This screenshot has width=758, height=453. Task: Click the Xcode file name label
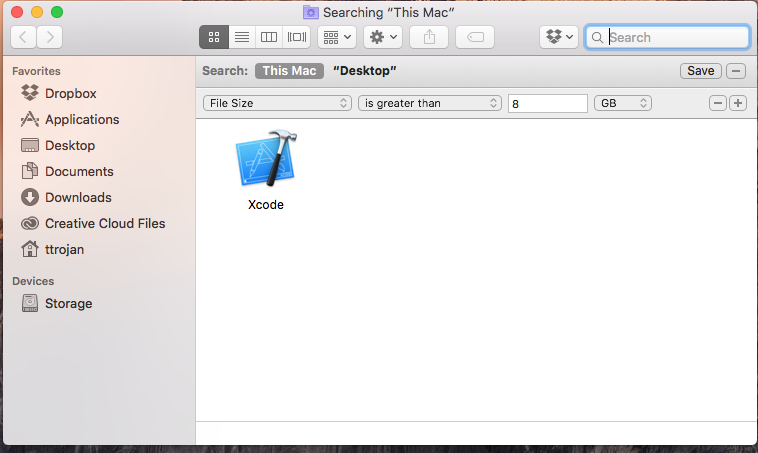tap(266, 205)
